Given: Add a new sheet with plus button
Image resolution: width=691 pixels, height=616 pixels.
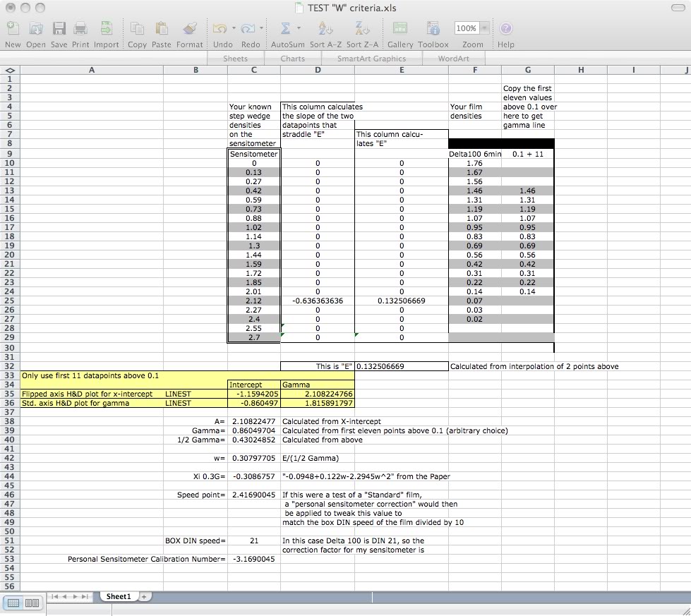Looking at the screenshot, I should pyautogui.click(x=144, y=596).
